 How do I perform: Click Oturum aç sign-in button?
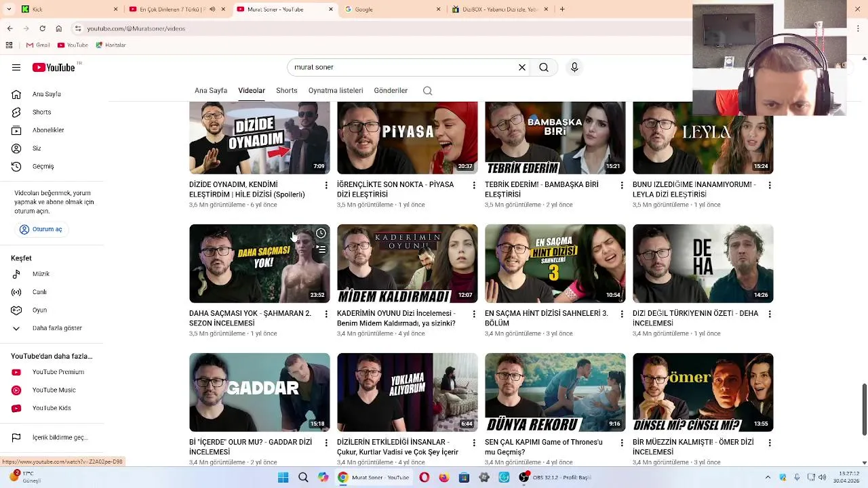pyautogui.click(x=41, y=229)
